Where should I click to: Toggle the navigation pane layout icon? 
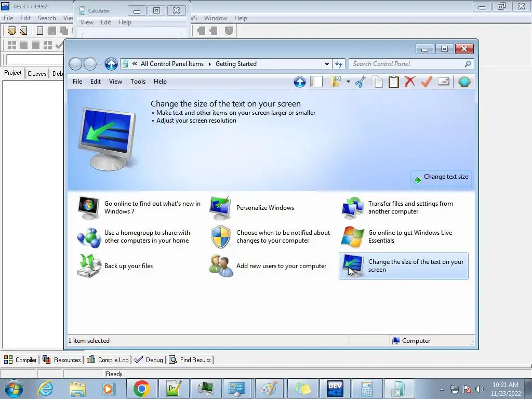[316, 82]
